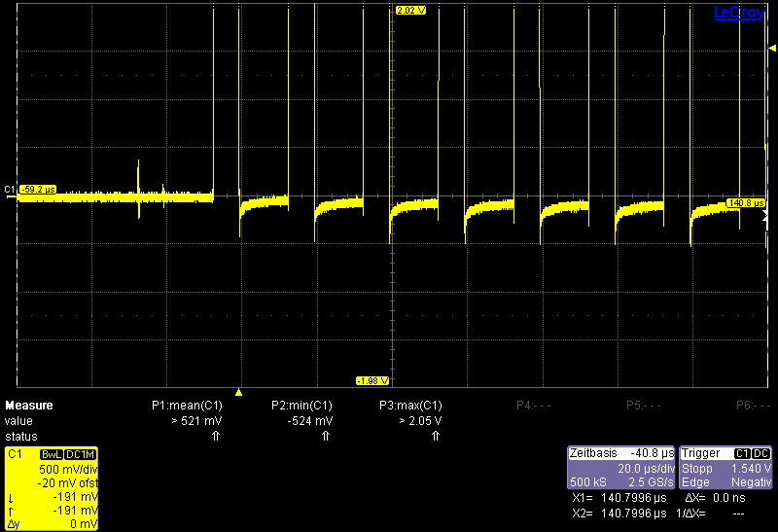
Task: Select the P2:min(C1) measurement
Action: point(301,406)
